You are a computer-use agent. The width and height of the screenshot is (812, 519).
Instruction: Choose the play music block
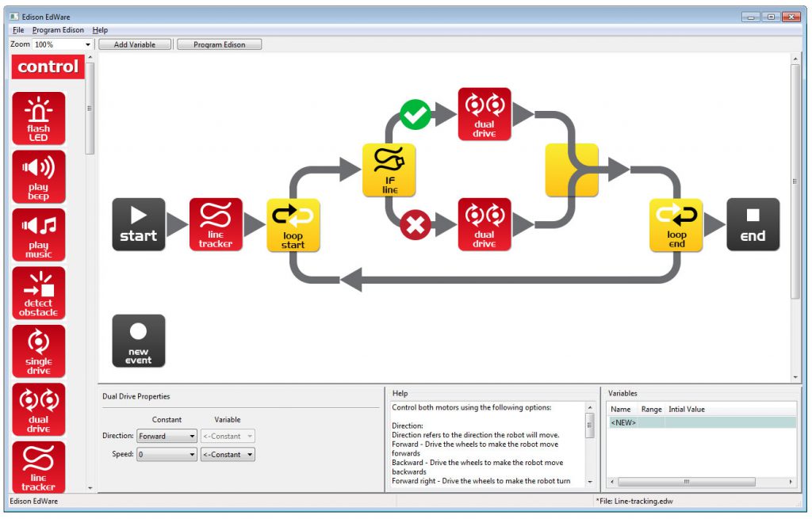(39, 235)
